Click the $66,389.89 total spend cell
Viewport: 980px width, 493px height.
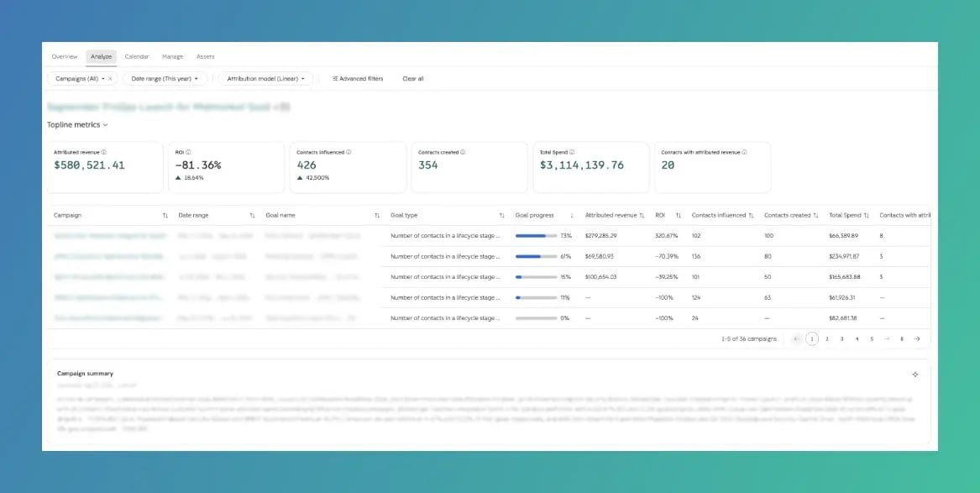pos(843,236)
